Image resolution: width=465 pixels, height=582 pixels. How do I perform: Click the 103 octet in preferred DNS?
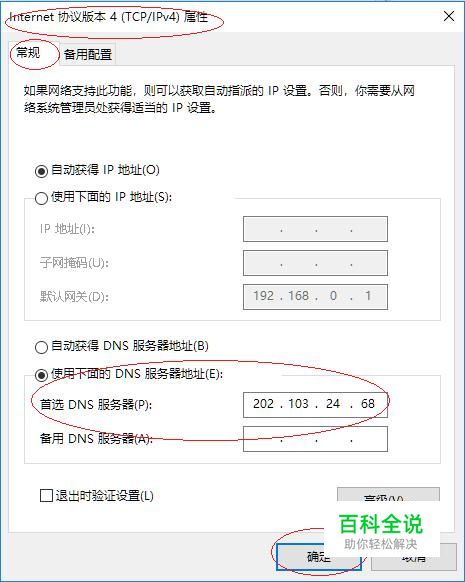[x=298, y=404]
